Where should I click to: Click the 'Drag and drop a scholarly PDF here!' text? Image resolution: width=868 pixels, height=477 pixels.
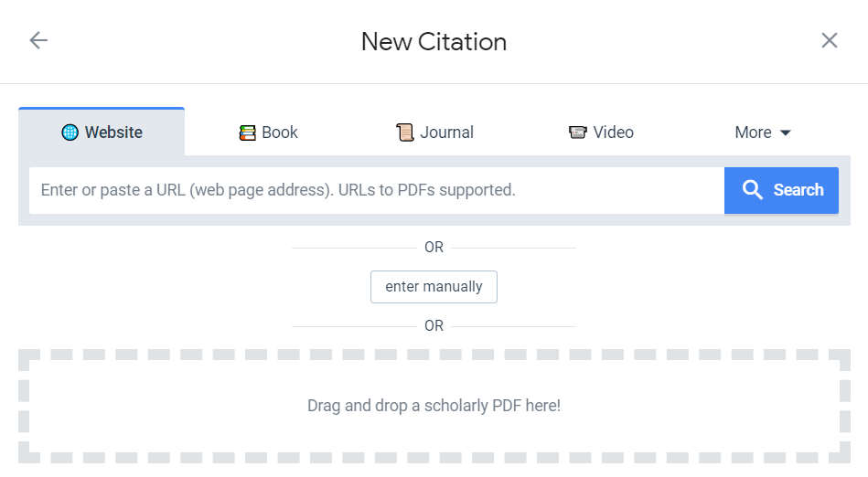(434, 406)
